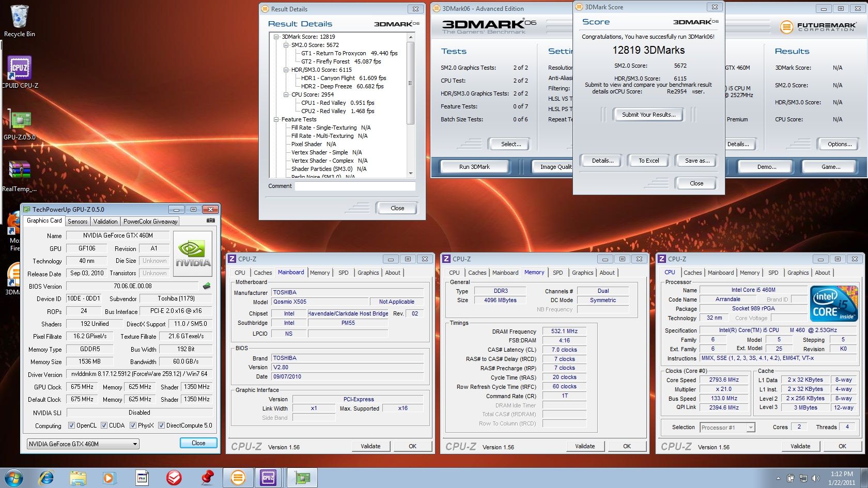Screen dimensions: 868x488
Task: Open Windows Media Player on the taskbar
Action: coord(109,478)
